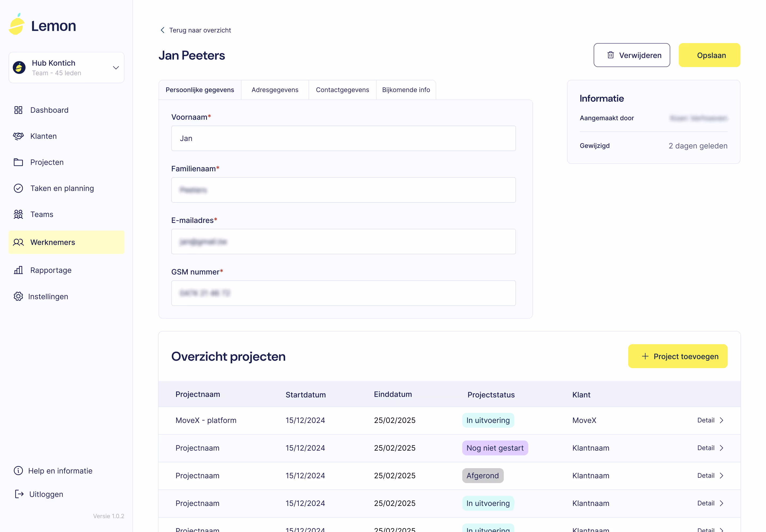Switch to the Adresgegevens tab

[275, 90]
